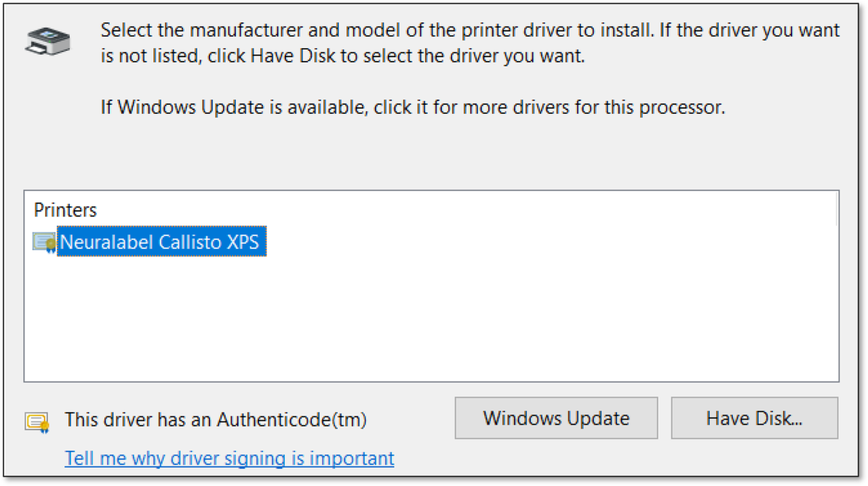The height and width of the screenshot is (486, 868).
Task: Check for more drivers via Windows Update
Action: [556, 418]
